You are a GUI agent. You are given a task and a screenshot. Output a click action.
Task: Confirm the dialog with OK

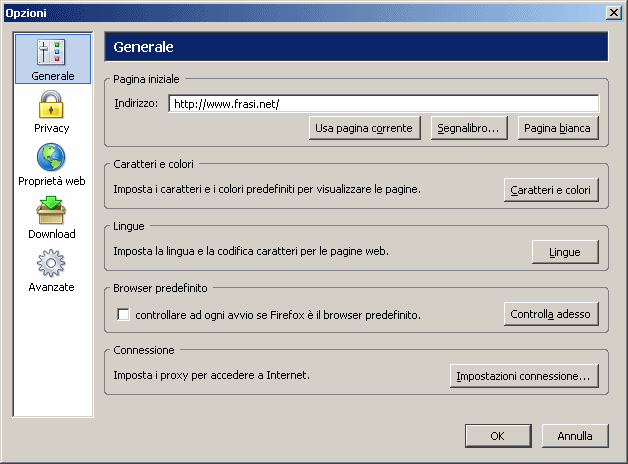497,435
